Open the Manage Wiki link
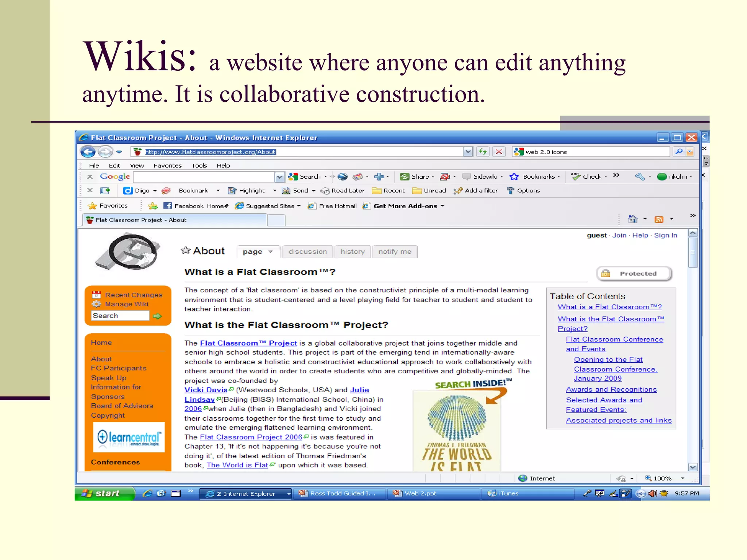The height and width of the screenshot is (560, 747). (x=127, y=304)
